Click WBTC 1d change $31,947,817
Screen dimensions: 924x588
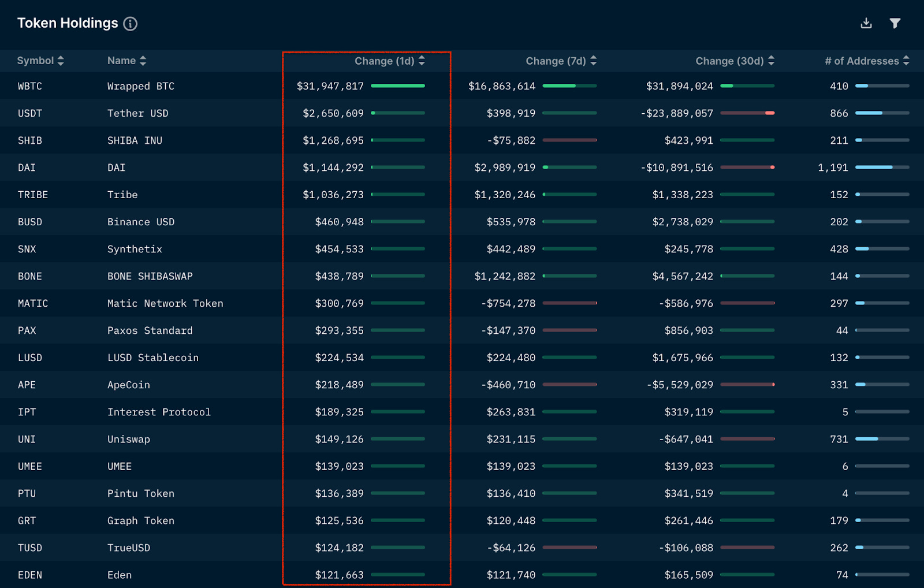[x=330, y=86]
